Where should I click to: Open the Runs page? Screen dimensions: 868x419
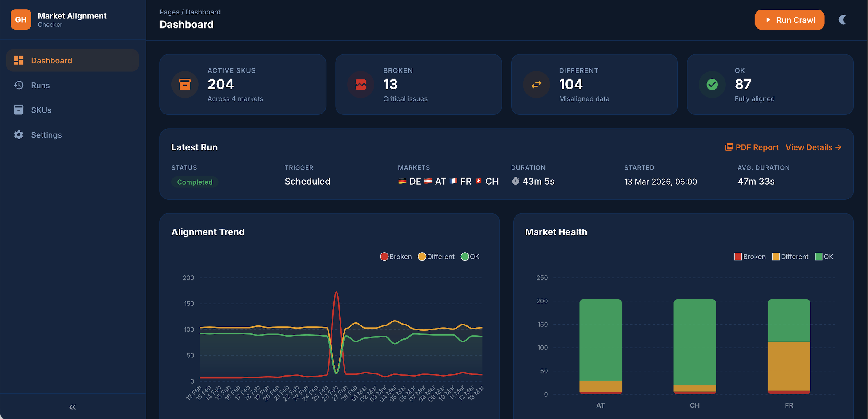pos(40,85)
